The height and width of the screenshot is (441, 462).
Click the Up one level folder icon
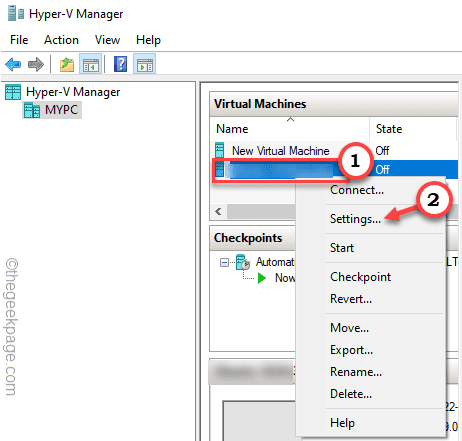[67, 64]
